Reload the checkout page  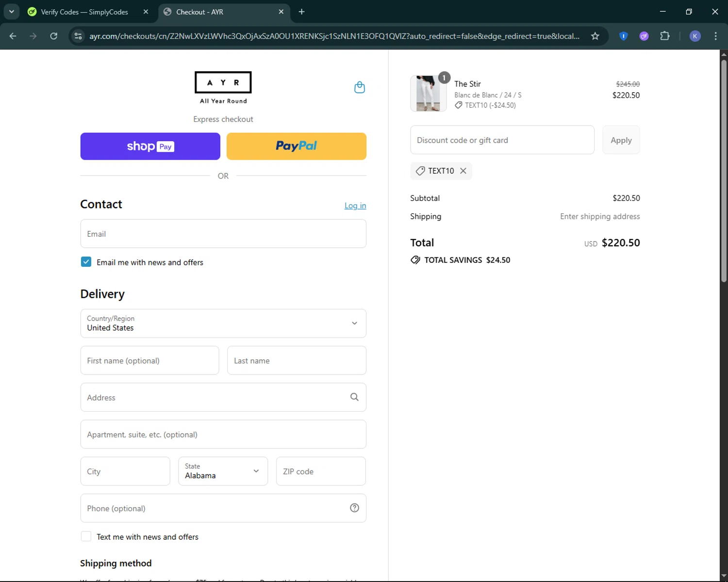pos(54,36)
